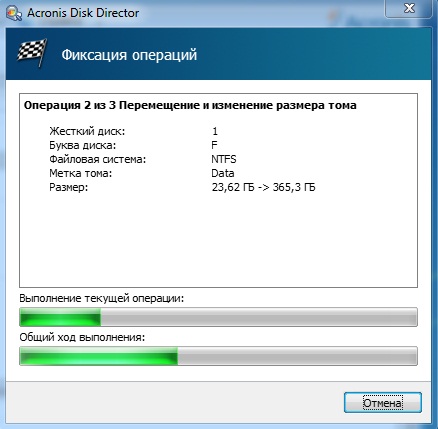The width and height of the screenshot is (438, 429).
Task: Click the 'Жесткий диск:' label
Action: (x=87, y=131)
